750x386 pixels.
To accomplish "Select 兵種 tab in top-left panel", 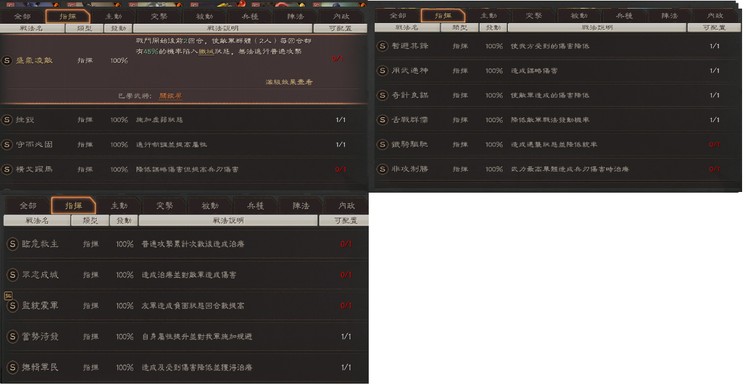I will 250,16.
